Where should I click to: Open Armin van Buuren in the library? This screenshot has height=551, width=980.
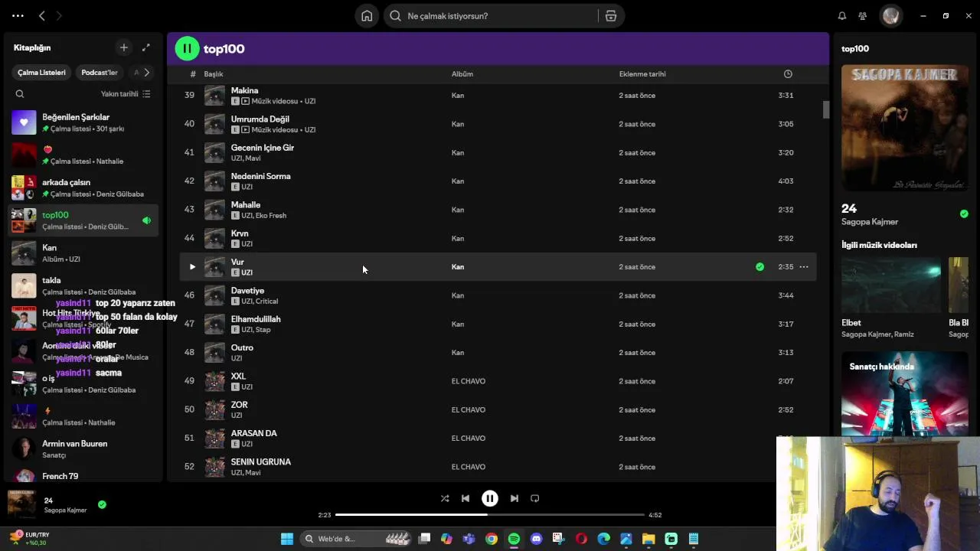point(84,449)
